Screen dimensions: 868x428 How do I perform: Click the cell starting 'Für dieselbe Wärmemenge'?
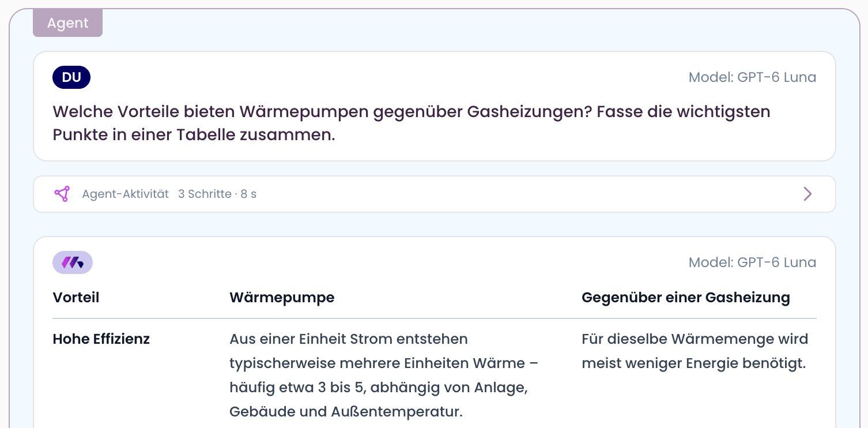(x=695, y=351)
